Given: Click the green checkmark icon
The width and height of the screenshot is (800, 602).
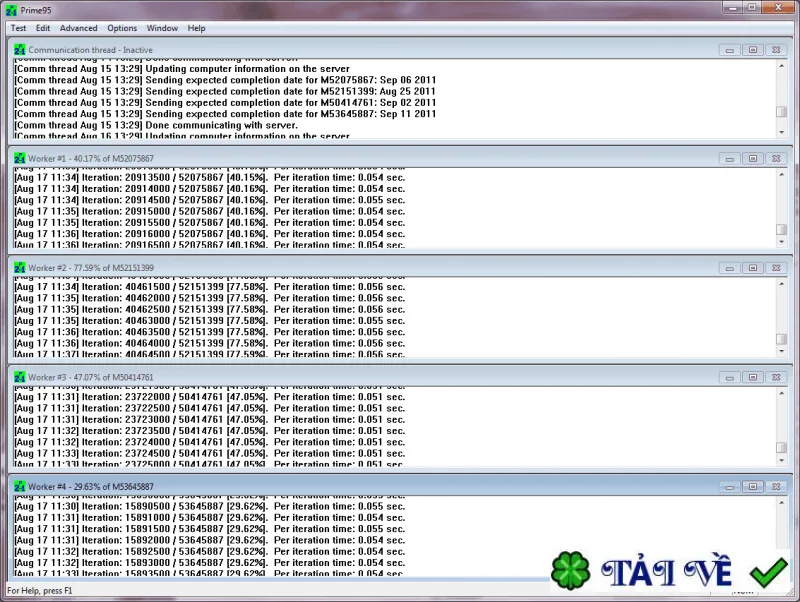Looking at the screenshot, I should (769, 572).
